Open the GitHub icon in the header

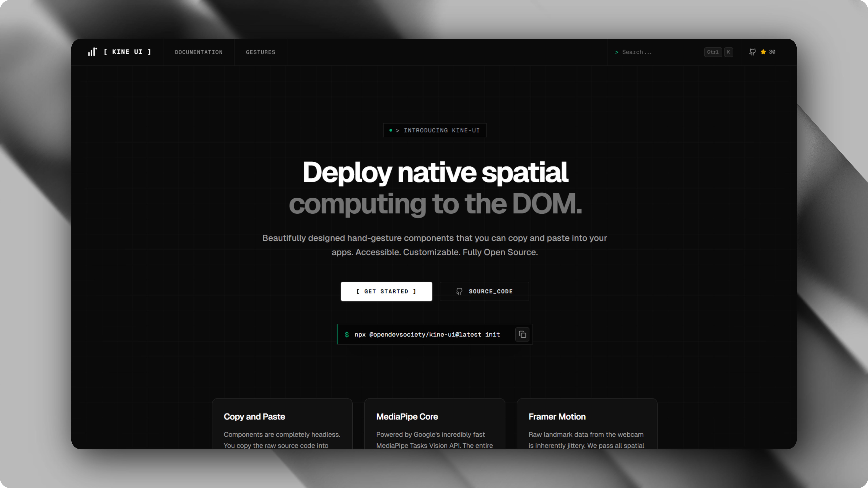tap(752, 52)
